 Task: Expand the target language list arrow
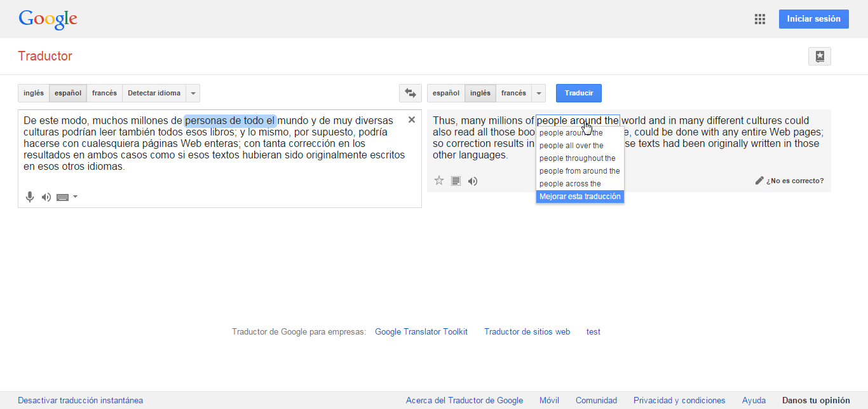(539, 93)
